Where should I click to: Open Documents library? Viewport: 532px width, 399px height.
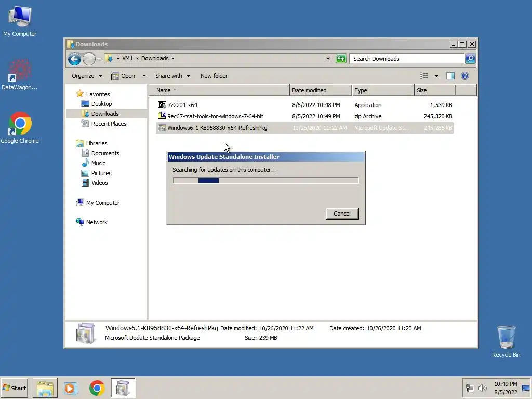click(105, 153)
